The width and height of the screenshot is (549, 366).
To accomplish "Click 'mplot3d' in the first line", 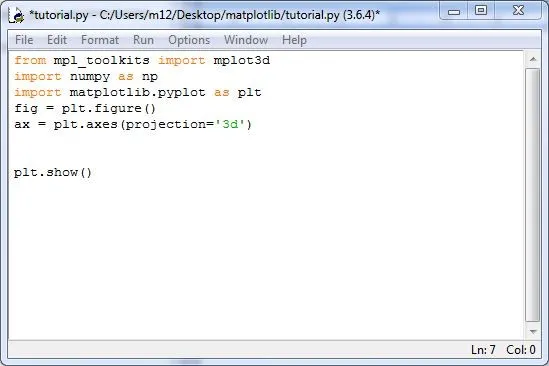I will (x=242, y=61).
